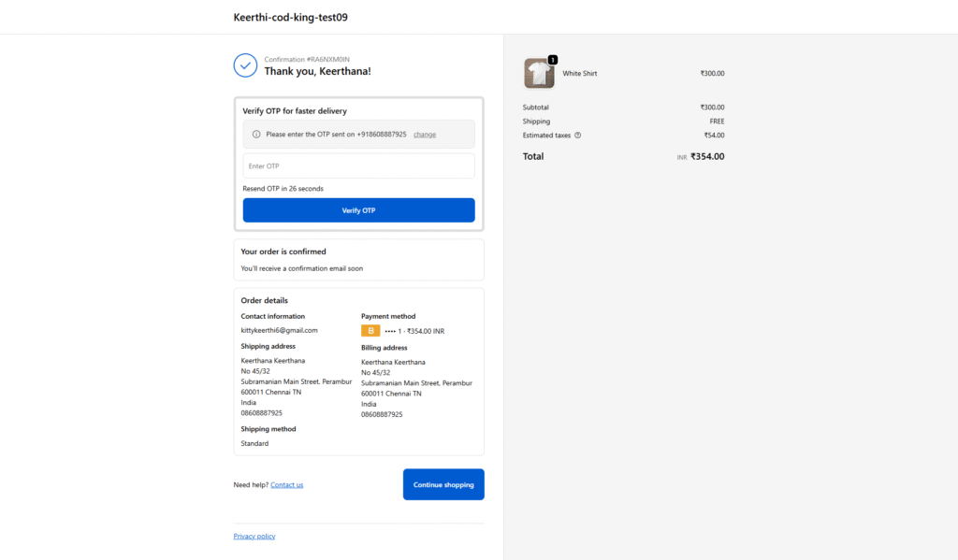Open the Privacy policy link
The width and height of the screenshot is (958, 560).
coord(254,537)
